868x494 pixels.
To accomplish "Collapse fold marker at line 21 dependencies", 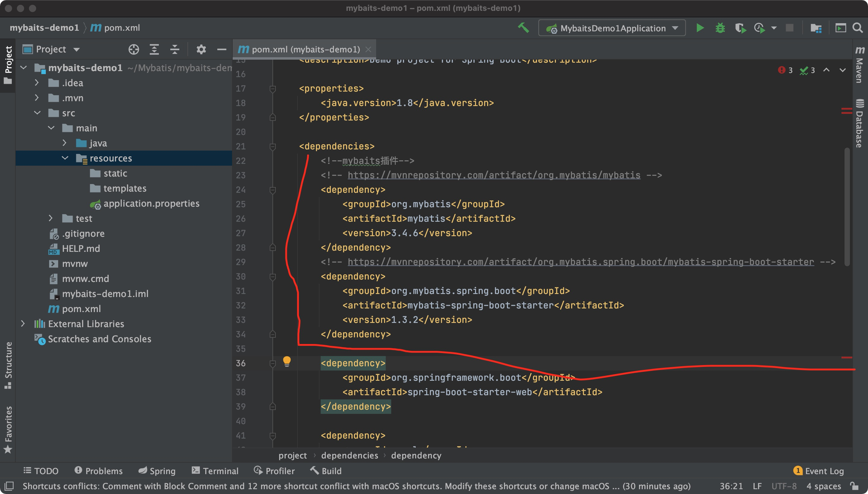I will pos(272,147).
